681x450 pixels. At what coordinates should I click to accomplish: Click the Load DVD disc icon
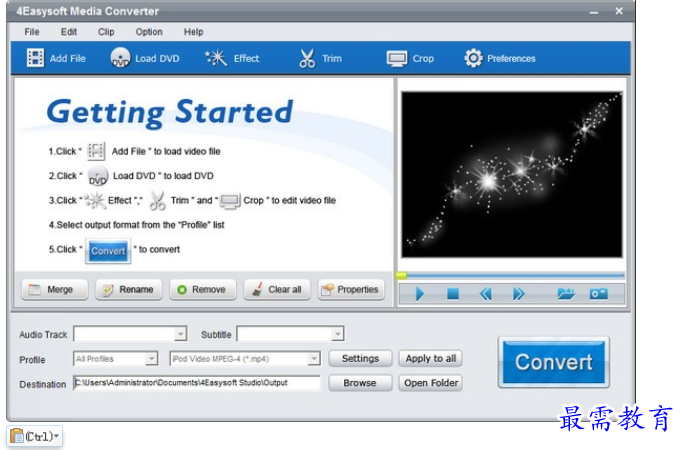[120, 58]
